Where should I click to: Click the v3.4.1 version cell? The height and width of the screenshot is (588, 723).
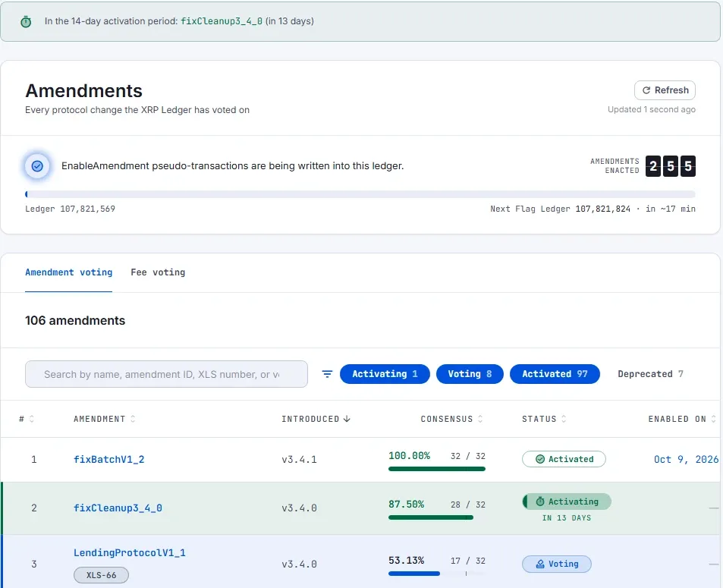tap(299, 459)
